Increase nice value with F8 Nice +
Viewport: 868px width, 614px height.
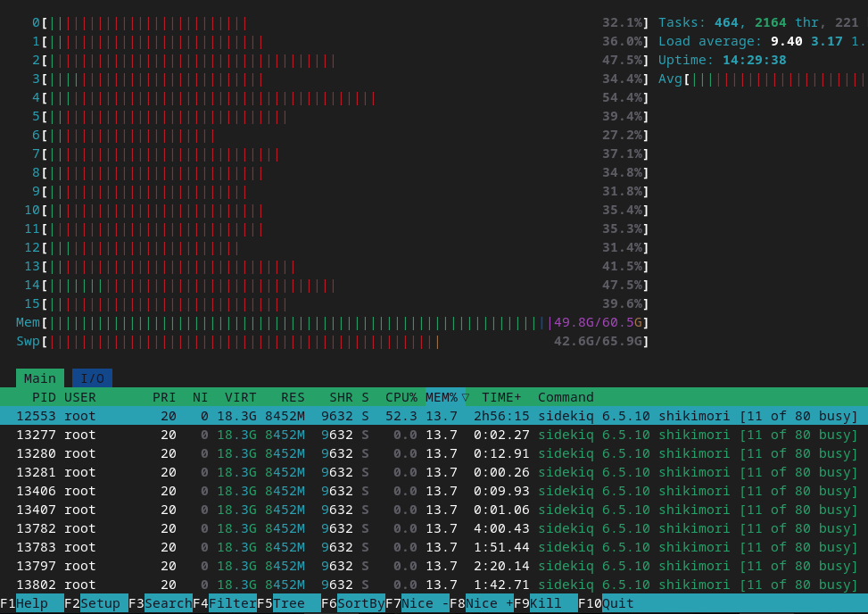tap(489, 603)
